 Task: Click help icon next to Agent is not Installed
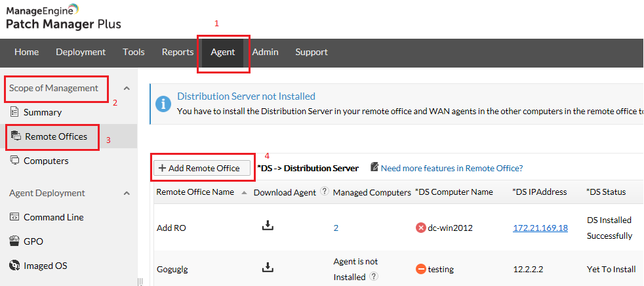click(x=374, y=277)
